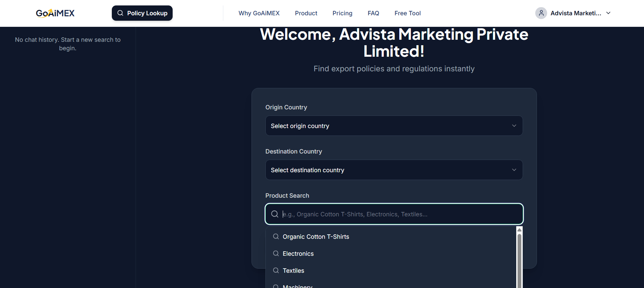Select the Textiles suggestion
644x288 pixels.
391,271
